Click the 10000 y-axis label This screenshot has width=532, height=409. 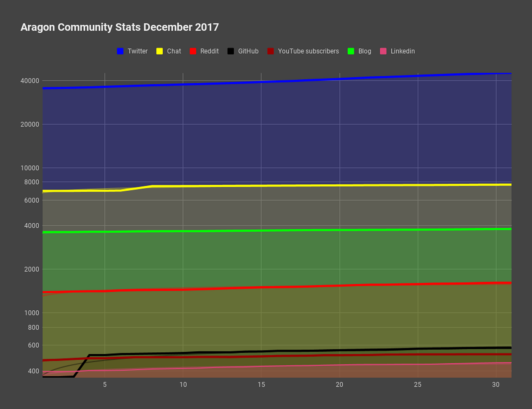coord(30,168)
